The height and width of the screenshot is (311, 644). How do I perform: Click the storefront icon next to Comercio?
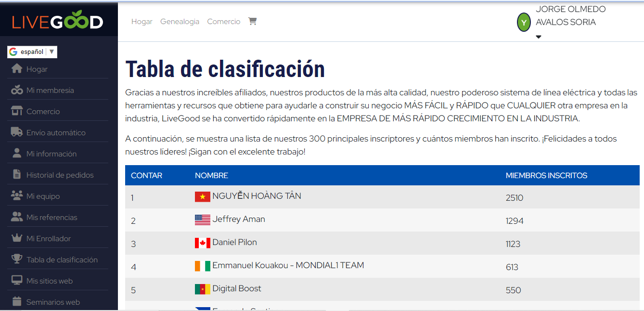[17, 111]
